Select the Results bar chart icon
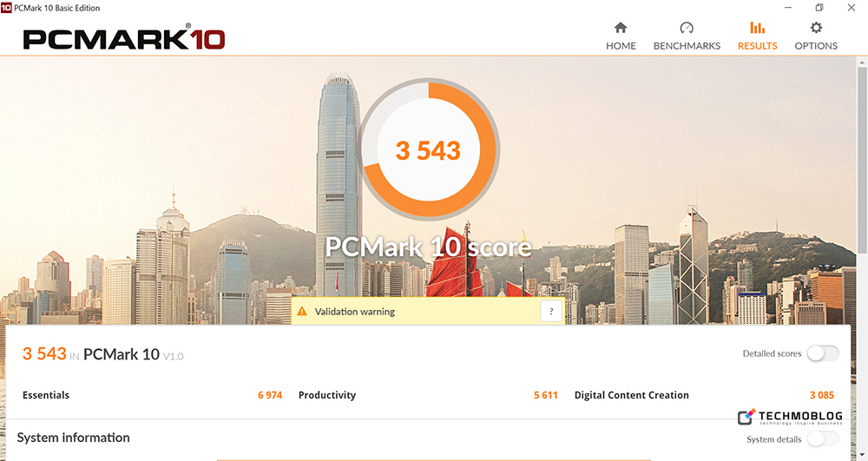Image resolution: width=868 pixels, height=461 pixels. [x=757, y=28]
